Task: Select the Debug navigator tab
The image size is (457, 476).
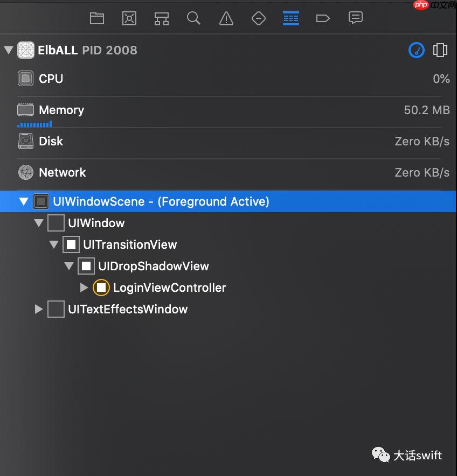Action: 291,18
